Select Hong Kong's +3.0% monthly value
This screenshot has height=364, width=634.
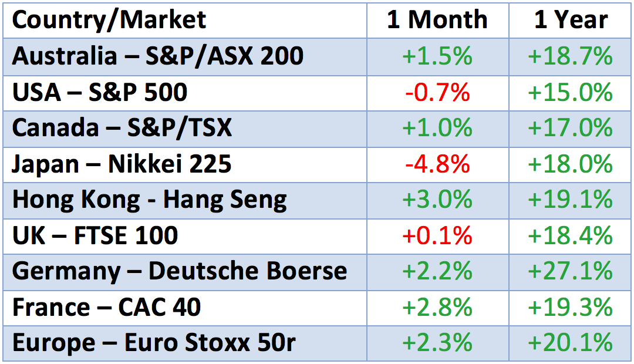pyautogui.click(x=437, y=200)
